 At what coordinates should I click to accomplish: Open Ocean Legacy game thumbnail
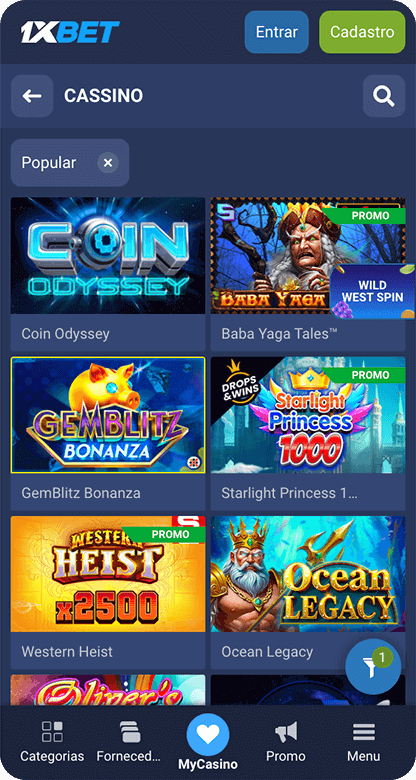308,574
